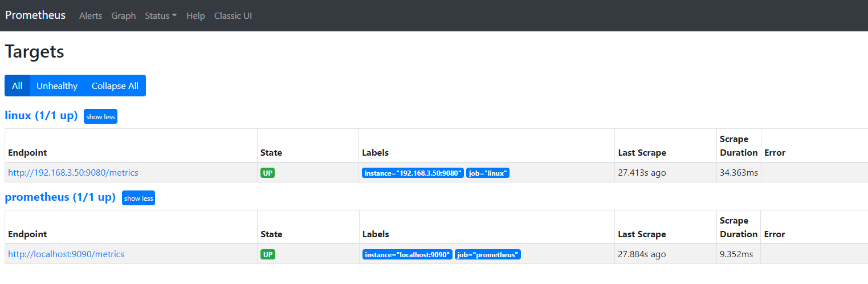Viewport: 868px width, 284px height.
Task: Click the UP badge for localhost target
Action: (267, 254)
